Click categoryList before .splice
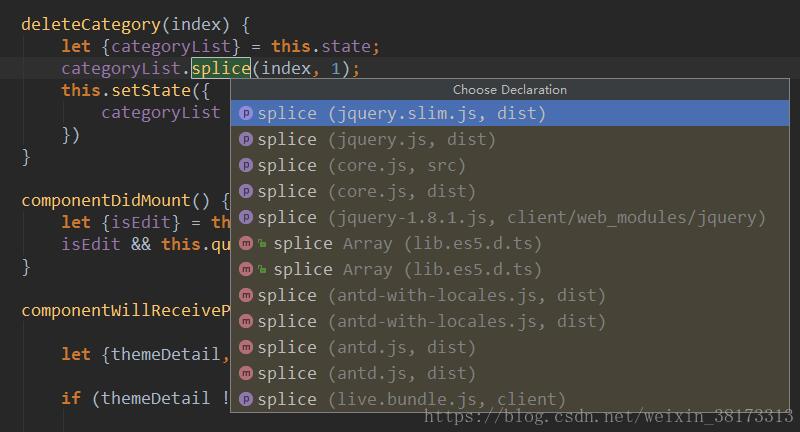Screen dimensions: 800x432 pyautogui.click(x=121, y=68)
